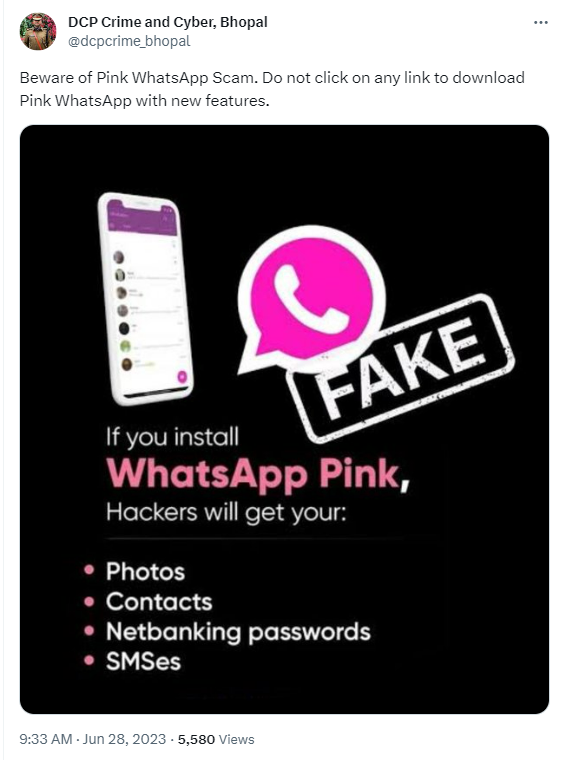Image resolution: width=561 pixels, height=760 pixels.
Task: Click the 'Beware of Pink WhatsApp Scam' tweet text
Action: point(272,89)
